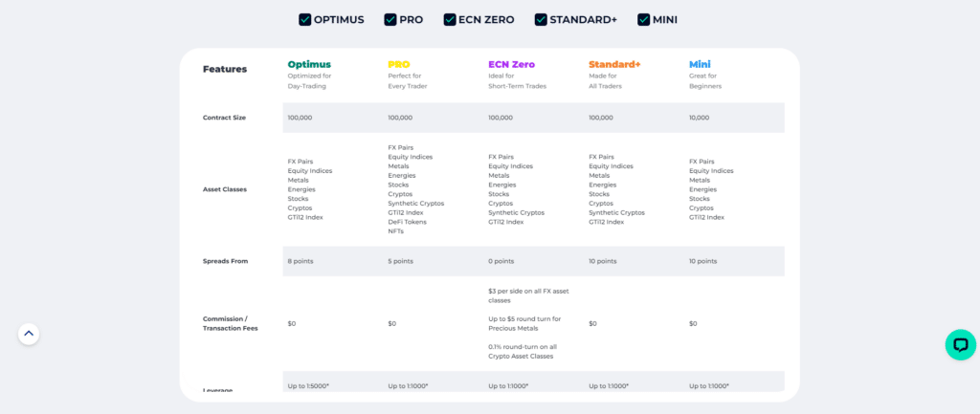
Task: Click the Spreads From row label
Action: (x=225, y=261)
